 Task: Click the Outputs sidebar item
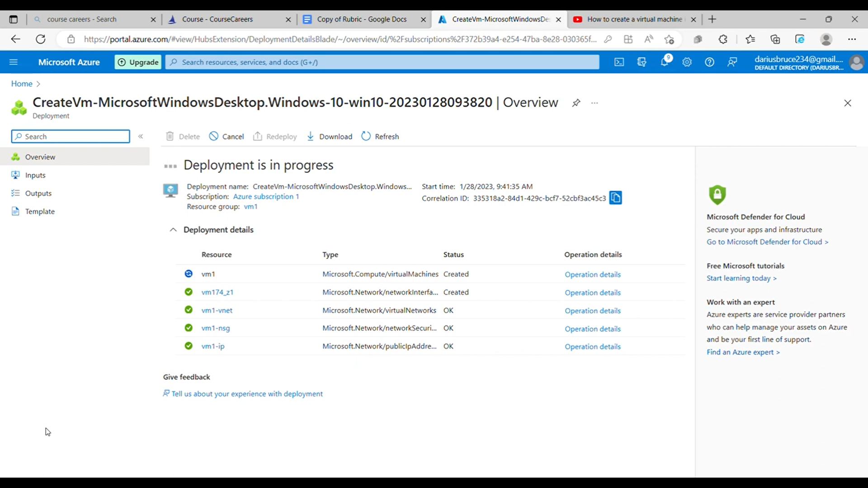point(38,193)
